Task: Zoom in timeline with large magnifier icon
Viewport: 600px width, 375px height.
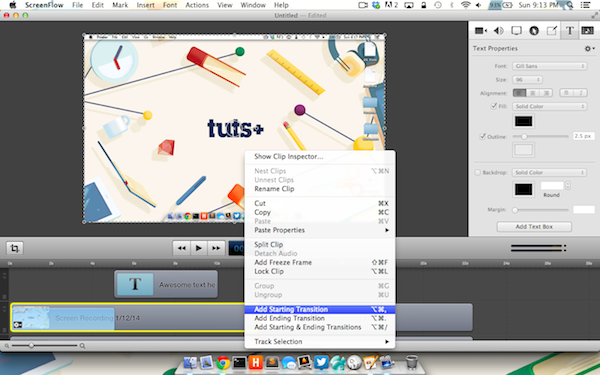Action: coord(82,346)
